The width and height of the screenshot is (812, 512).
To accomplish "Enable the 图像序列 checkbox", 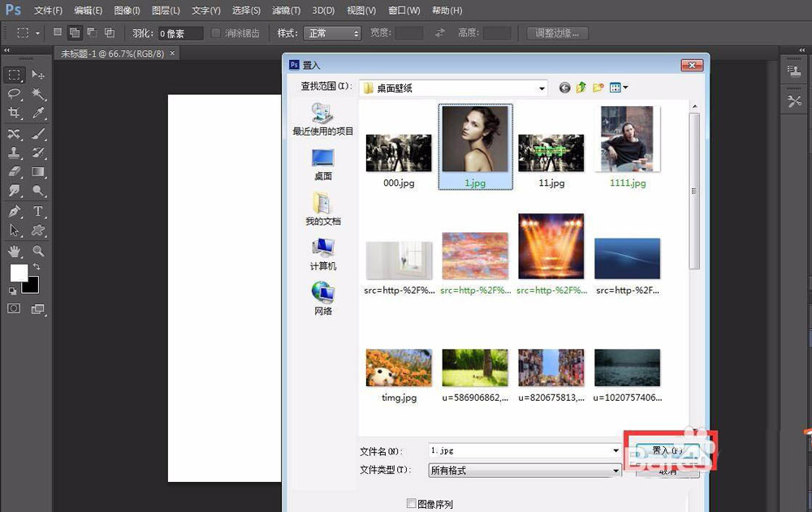I will (x=411, y=503).
